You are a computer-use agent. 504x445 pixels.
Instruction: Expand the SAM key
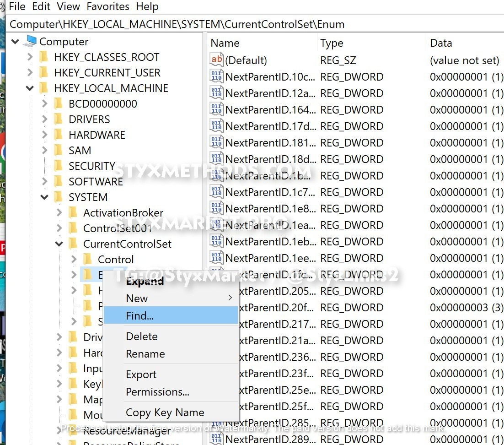click(x=45, y=150)
